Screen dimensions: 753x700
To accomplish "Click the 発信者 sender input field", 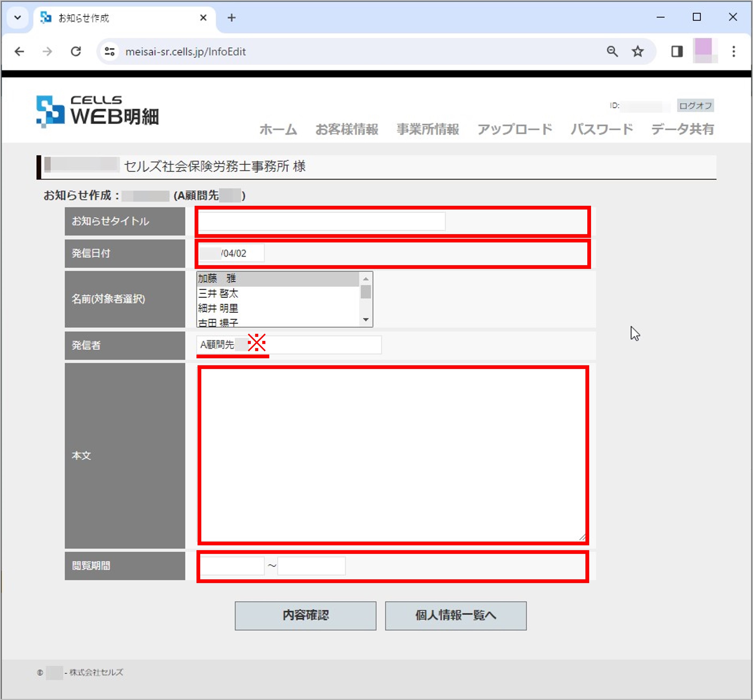I will coord(289,345).
